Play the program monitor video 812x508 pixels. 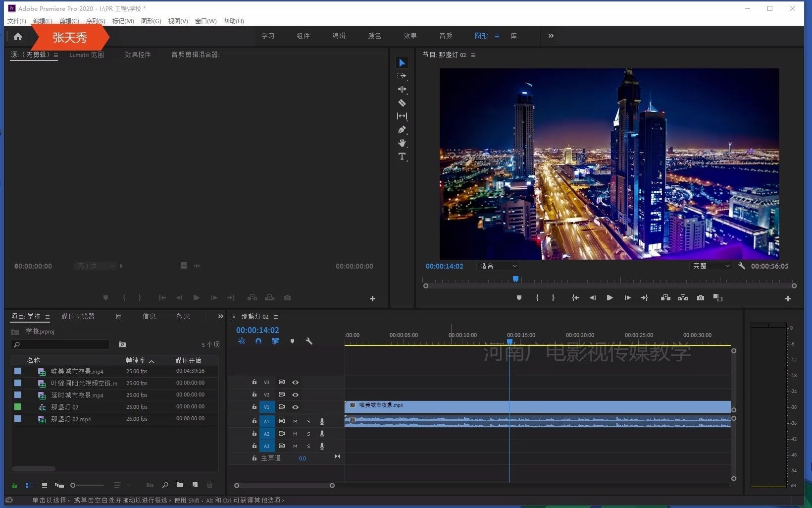pyautogui.click(x=609, y=298)
